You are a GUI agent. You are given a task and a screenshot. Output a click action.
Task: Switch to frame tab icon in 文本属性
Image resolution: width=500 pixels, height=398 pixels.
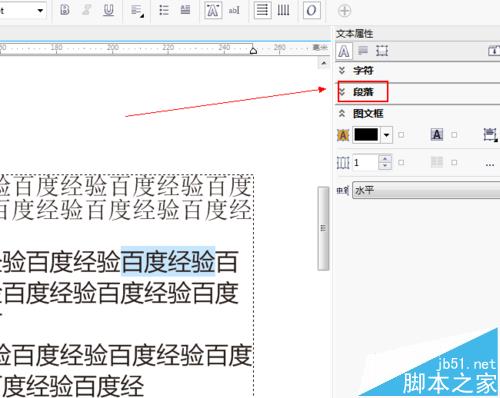[x=382, y=51]
